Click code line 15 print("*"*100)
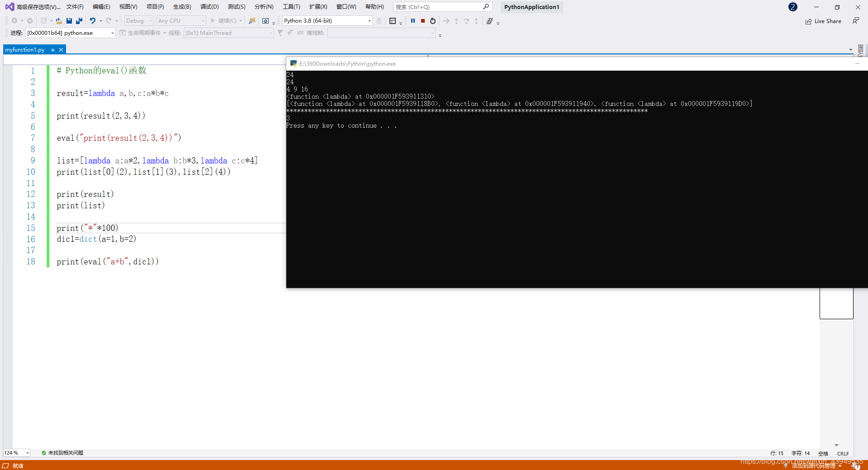The height and width of the screenshot is (470, 868). (x=87, y=228)
